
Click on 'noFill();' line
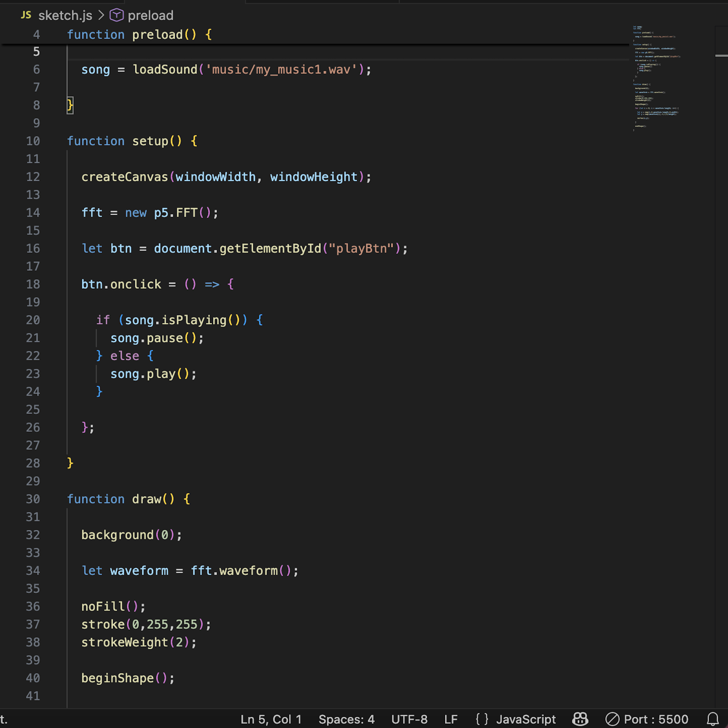click(x=113, y=606)
